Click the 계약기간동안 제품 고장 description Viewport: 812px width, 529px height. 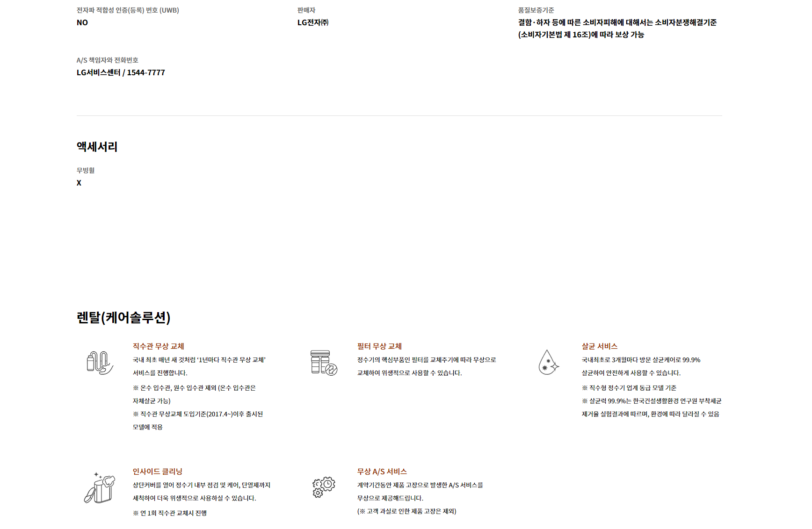(x=420, y=492)
